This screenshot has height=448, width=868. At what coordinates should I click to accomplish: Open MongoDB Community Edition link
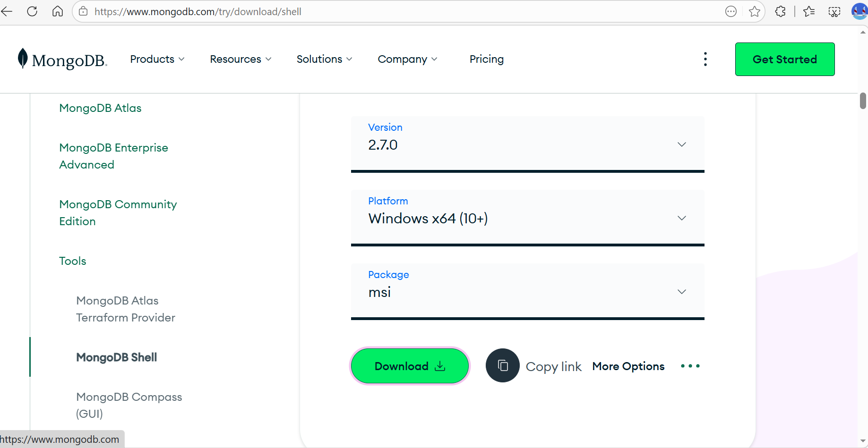[x=118, y=213]
